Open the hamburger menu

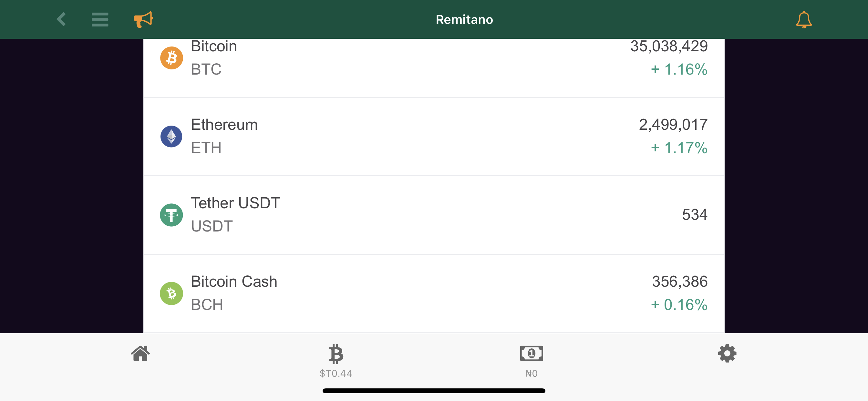[100, 19]
